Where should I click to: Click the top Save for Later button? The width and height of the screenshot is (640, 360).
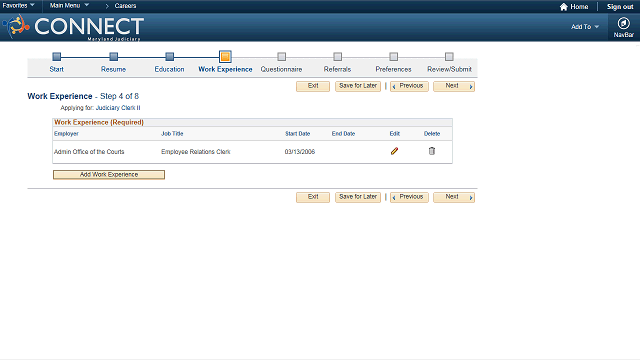(358, 86)
